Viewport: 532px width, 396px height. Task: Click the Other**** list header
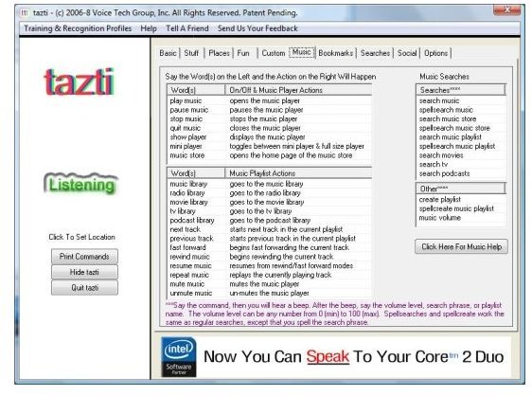(x=461, y=189)
